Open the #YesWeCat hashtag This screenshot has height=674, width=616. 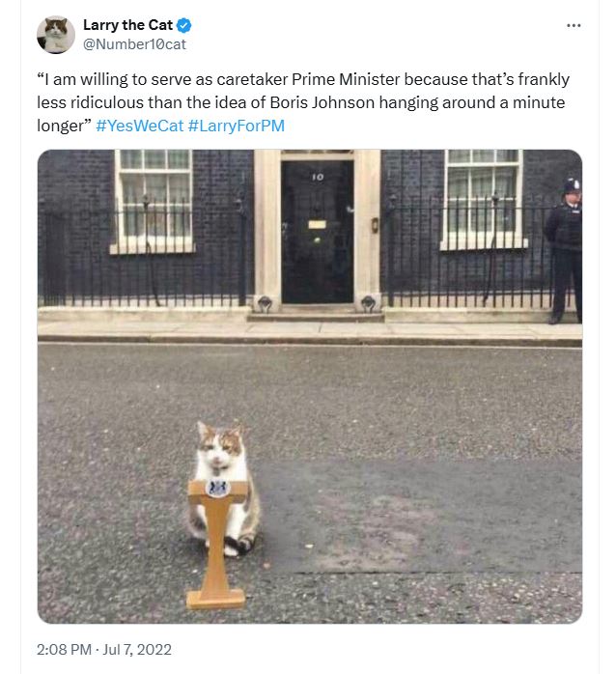click(x=139, y=126)
